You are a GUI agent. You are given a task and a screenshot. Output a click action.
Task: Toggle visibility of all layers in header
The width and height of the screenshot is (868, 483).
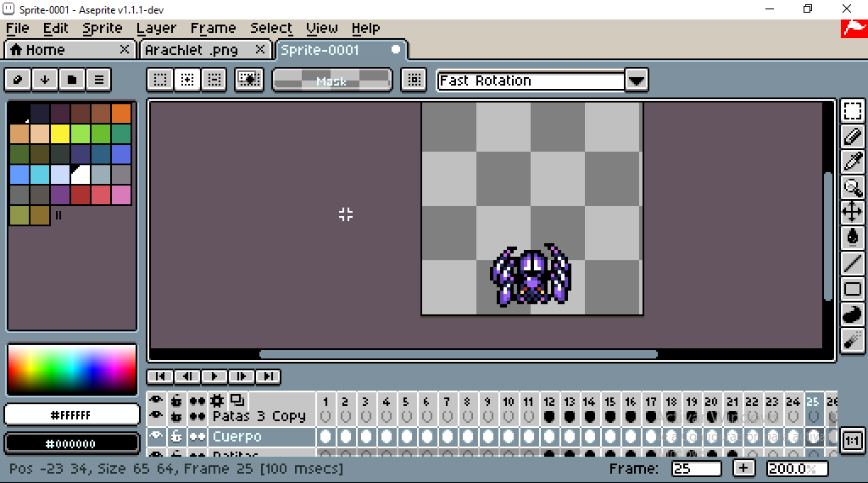tap(156, 399)
